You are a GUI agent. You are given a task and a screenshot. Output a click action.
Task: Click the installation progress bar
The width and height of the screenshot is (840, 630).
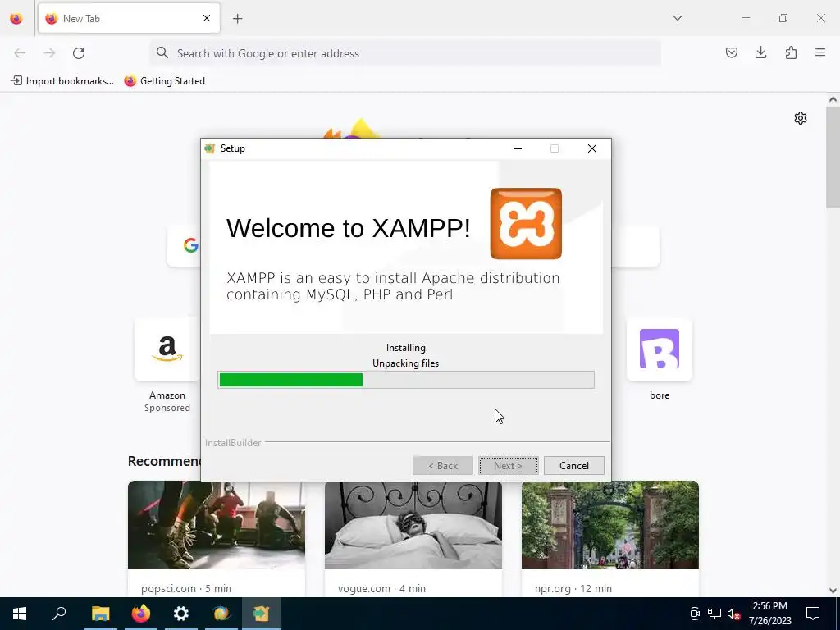[x=406, y=380]
